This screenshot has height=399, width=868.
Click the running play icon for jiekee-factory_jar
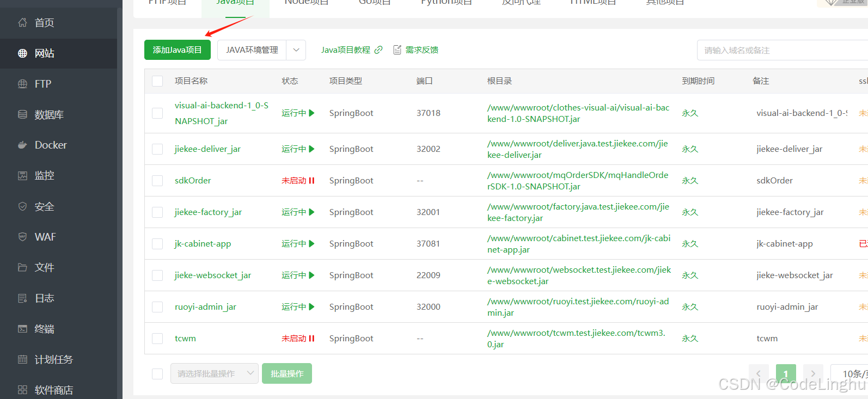click(312, 212)
